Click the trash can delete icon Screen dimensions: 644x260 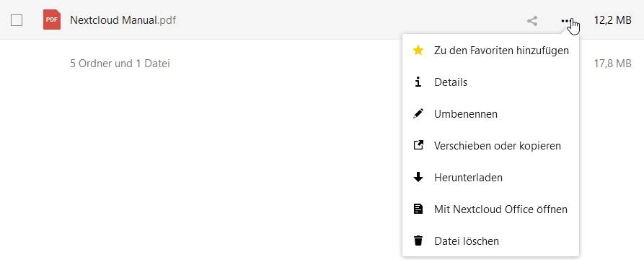(x=418, y=240)
